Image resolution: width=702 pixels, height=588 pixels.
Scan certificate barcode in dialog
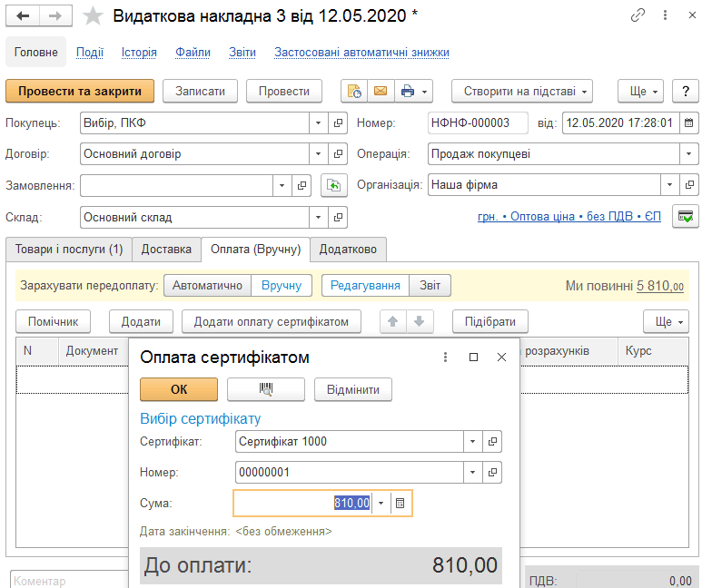tap(266, 389)
